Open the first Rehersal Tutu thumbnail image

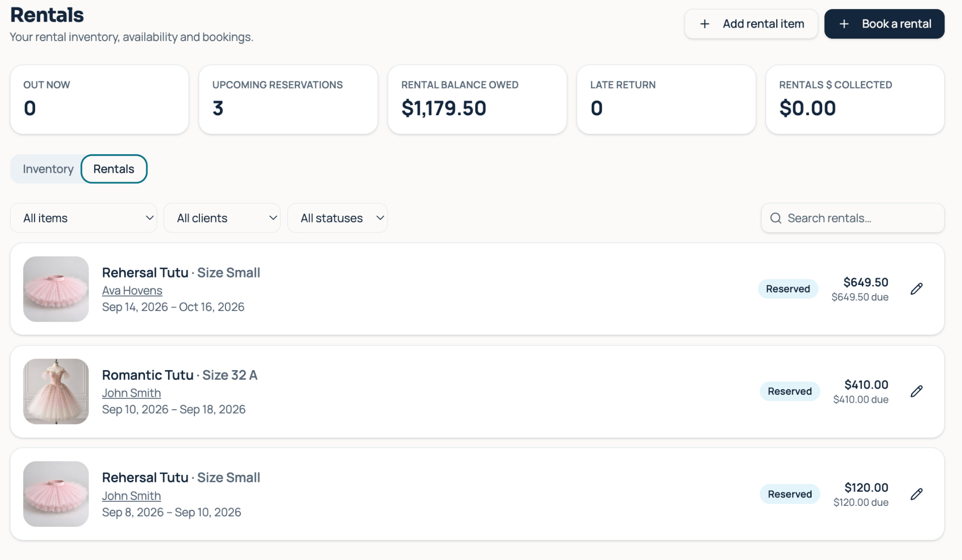pos(56,289)
